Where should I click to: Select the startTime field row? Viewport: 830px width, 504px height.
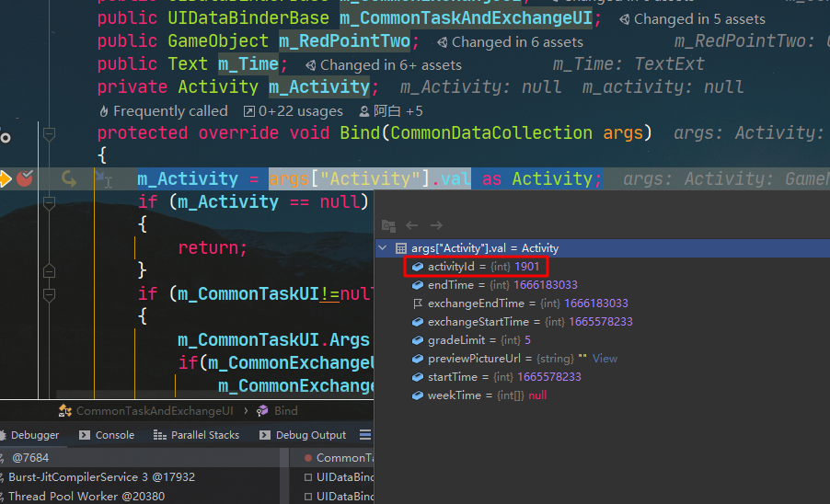[x=603, y=377]
